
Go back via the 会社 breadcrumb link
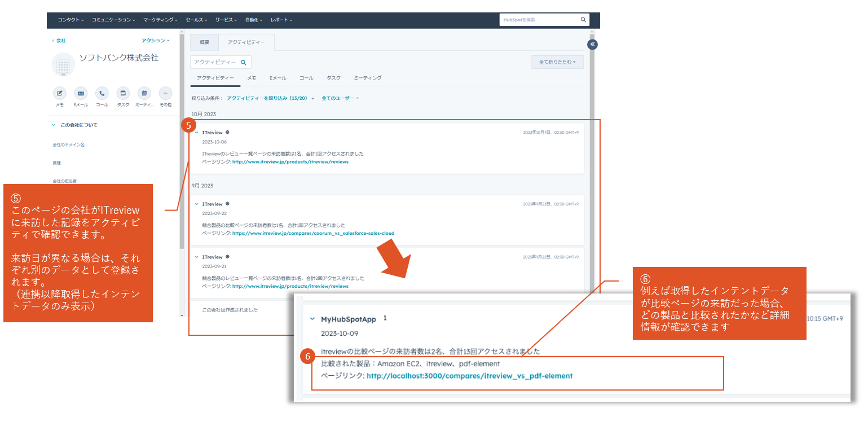click(x=59, y=41)
